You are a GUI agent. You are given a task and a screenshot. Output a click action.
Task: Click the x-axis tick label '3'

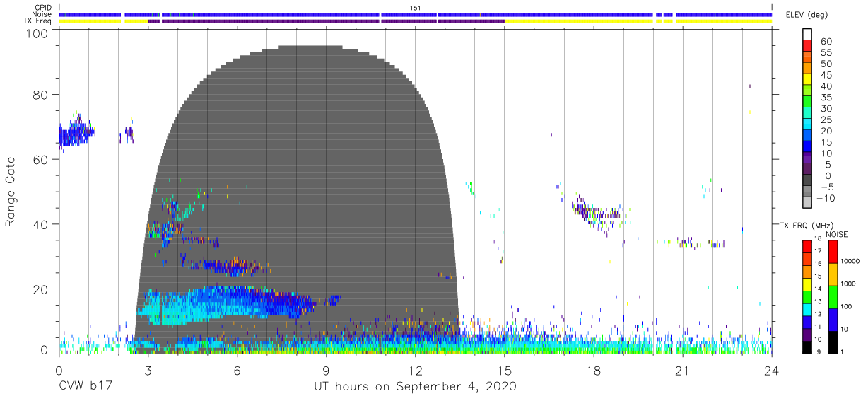tap(148, 369)
